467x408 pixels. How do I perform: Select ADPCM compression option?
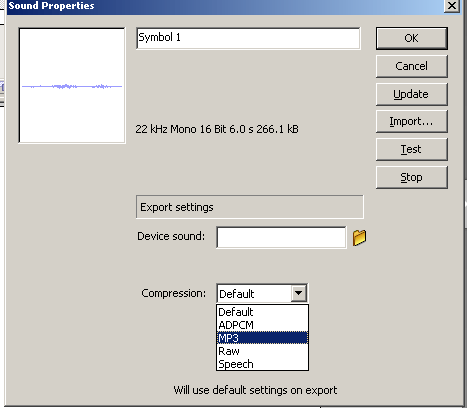(x=262, y=325)
